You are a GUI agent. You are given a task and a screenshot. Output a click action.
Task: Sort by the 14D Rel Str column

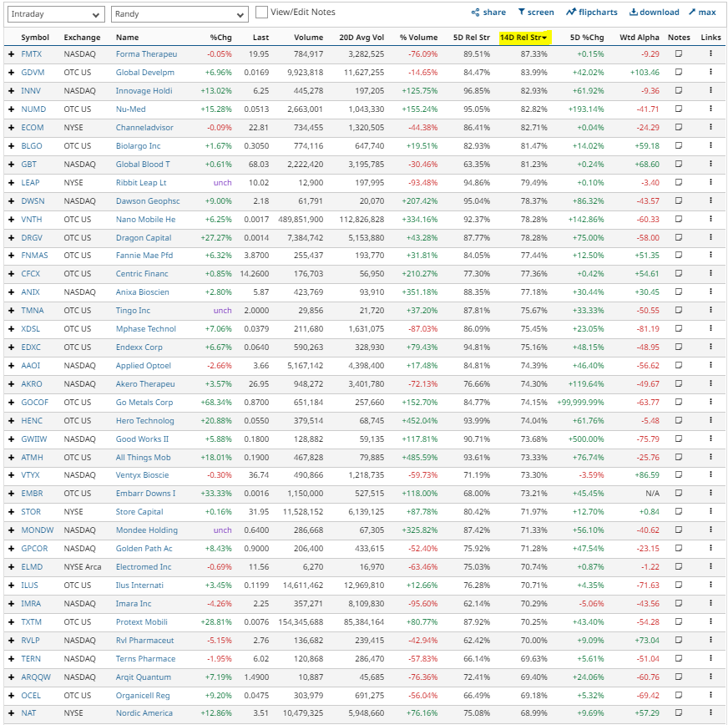coord(524,38)
